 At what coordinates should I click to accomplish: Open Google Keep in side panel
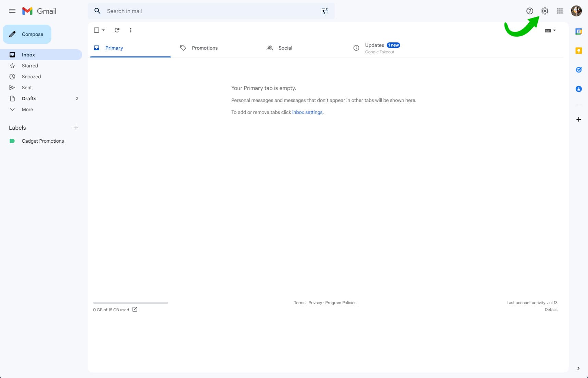(x=578, y=51)
